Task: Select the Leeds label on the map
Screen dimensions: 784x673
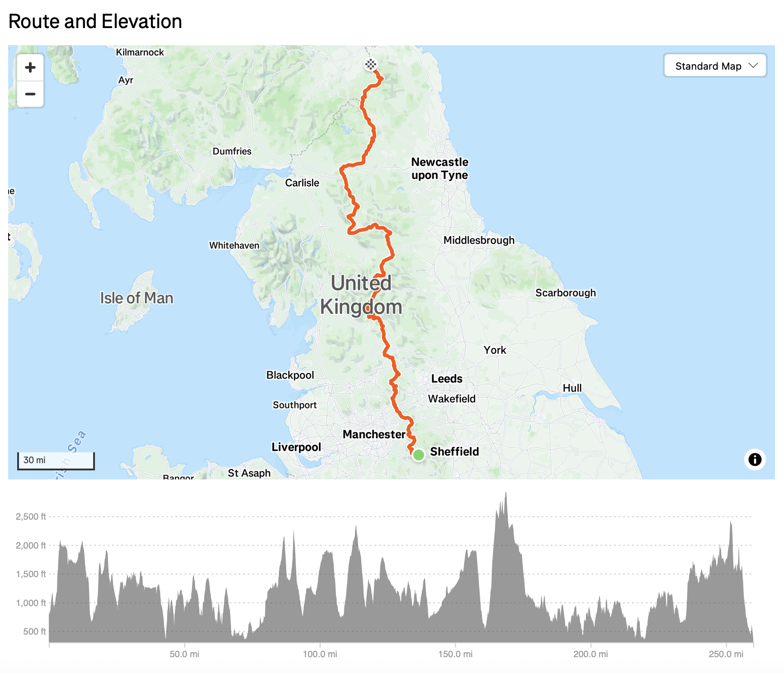Action: pos(446,379)
